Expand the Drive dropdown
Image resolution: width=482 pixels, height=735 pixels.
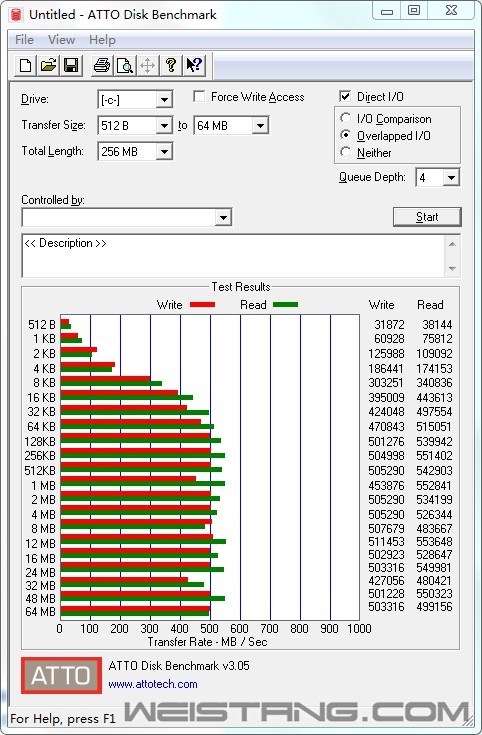[164, 99]
